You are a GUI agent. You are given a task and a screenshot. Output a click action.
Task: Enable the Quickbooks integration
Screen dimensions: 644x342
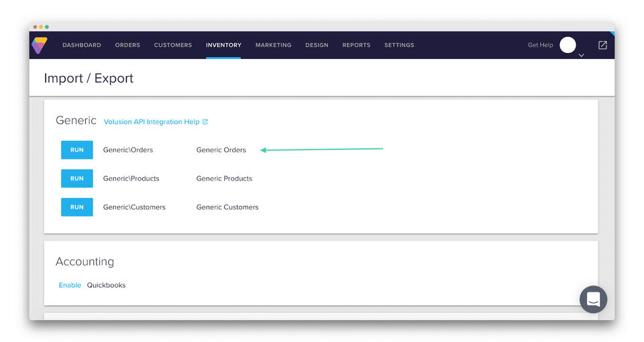pyautogui.click(x=70, y=285)
